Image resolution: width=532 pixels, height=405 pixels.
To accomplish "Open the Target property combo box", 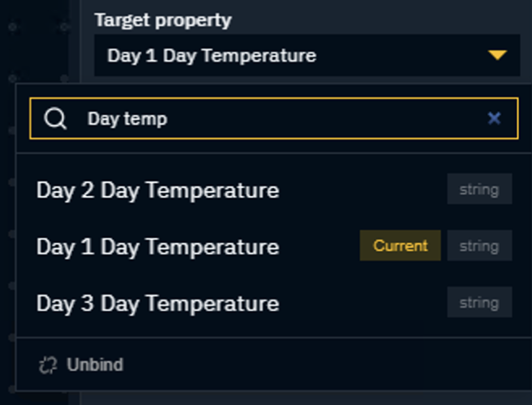I will click(307, 55).
